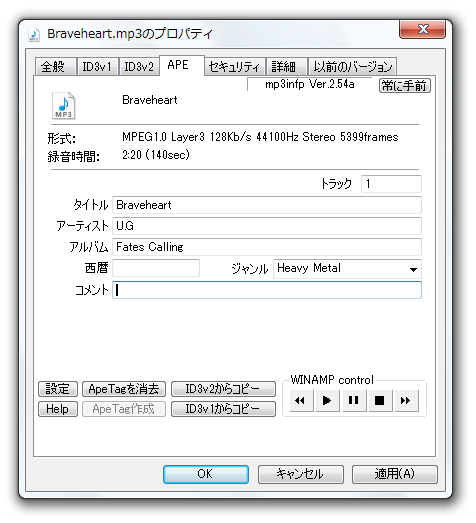Open the 設定 settings button
Screen dimensions: 476x523
click(58, 389)
